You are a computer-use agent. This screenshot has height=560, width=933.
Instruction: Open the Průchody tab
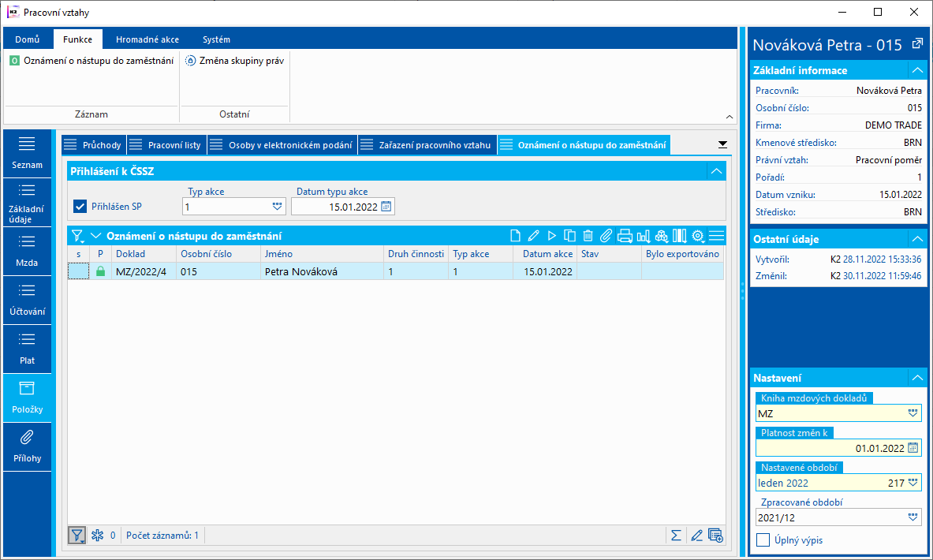[x=94, y=144]
